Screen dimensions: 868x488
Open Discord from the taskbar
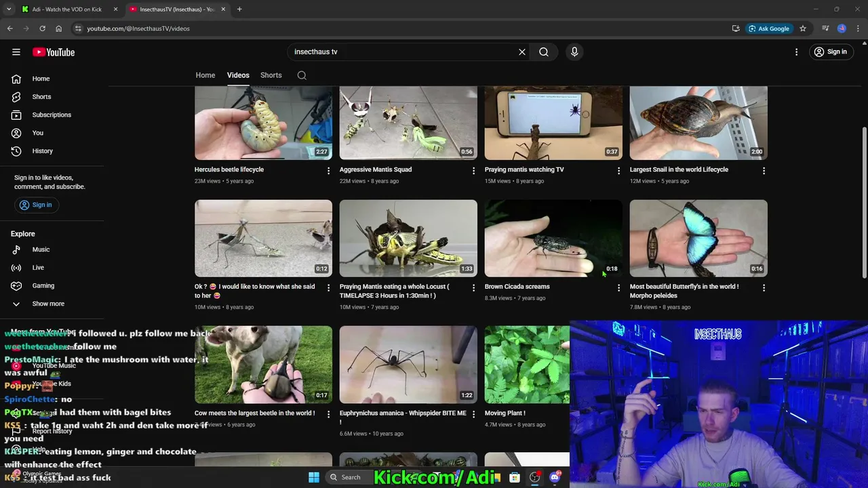coord(555,477)
